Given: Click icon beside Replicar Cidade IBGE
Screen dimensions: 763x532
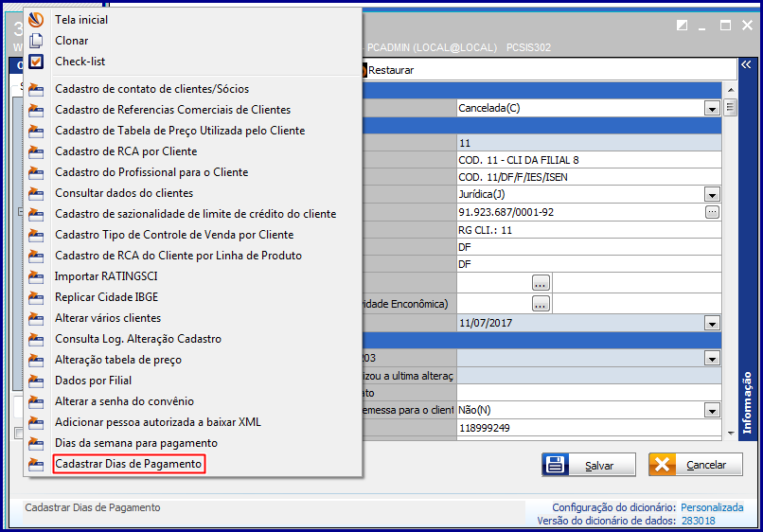Looking at the screenshot, I should point(36,297).
